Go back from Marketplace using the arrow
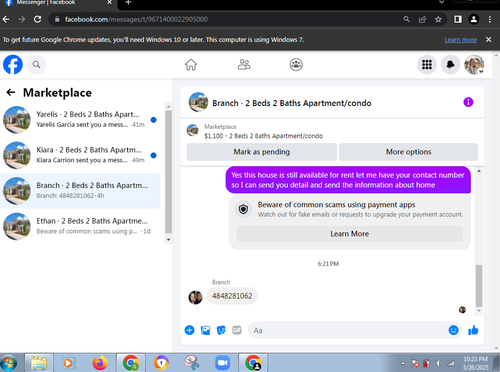This screenshot has height=372, width=500. (x=11, y=92)
